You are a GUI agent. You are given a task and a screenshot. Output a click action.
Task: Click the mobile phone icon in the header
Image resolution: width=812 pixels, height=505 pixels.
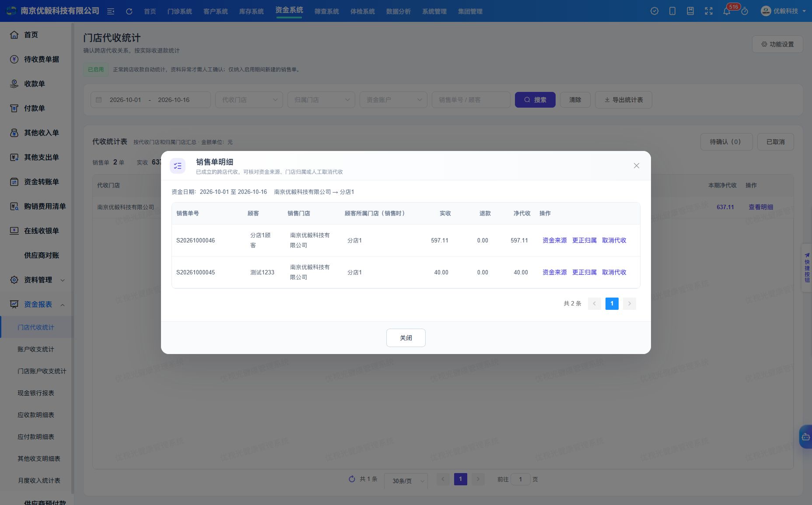(672, 11)
